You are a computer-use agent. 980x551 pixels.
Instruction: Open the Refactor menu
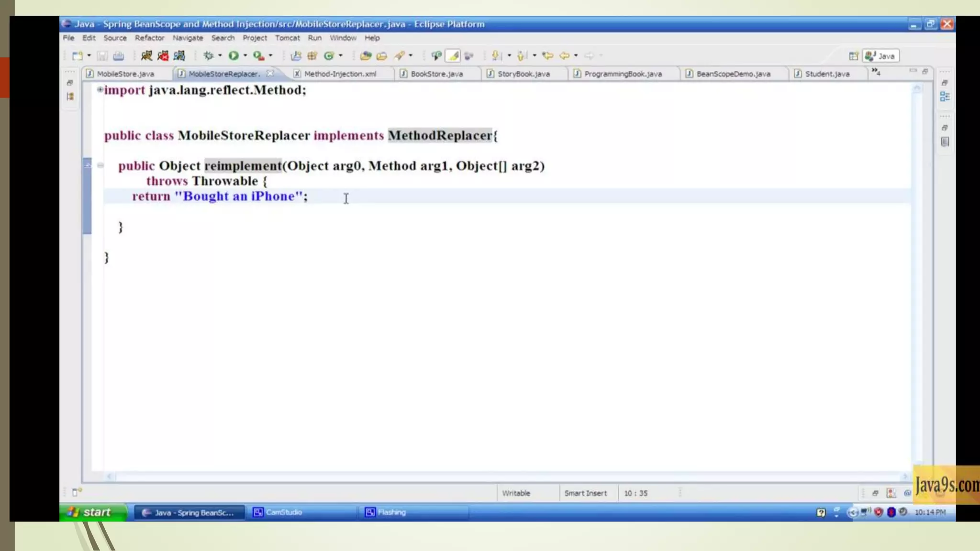(x=149, y=38)
